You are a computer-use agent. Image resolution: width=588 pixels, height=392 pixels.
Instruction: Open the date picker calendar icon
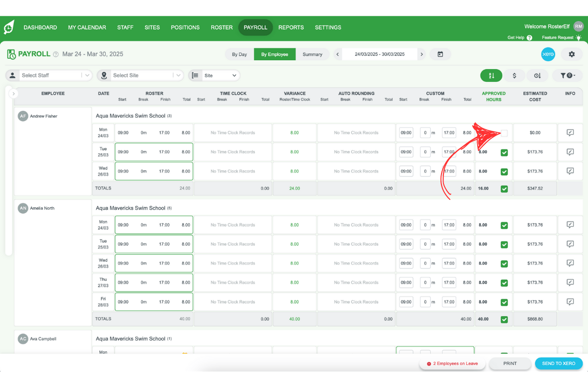click(440, 54)
